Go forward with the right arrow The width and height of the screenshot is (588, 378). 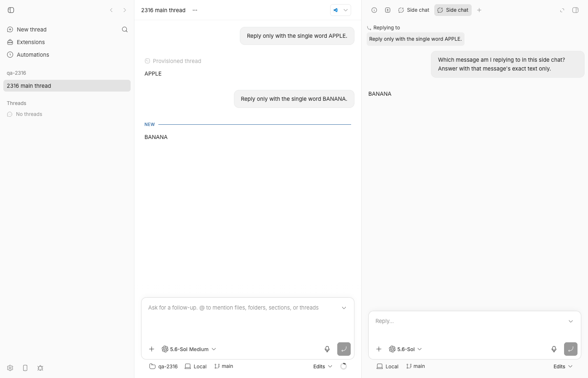tap(125, 10)
